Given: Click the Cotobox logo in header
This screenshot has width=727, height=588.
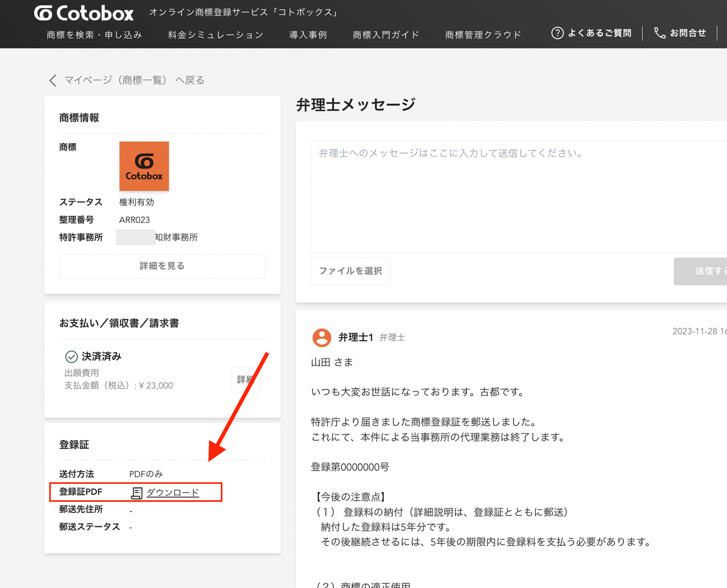Looking at the screenshot, I should (84, 13).
